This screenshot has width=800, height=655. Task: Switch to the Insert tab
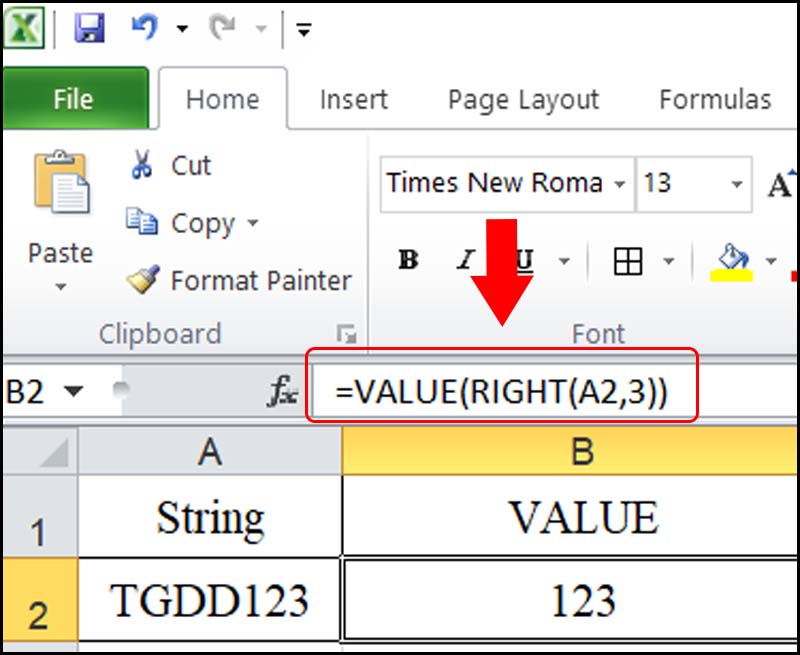(354, 99)
